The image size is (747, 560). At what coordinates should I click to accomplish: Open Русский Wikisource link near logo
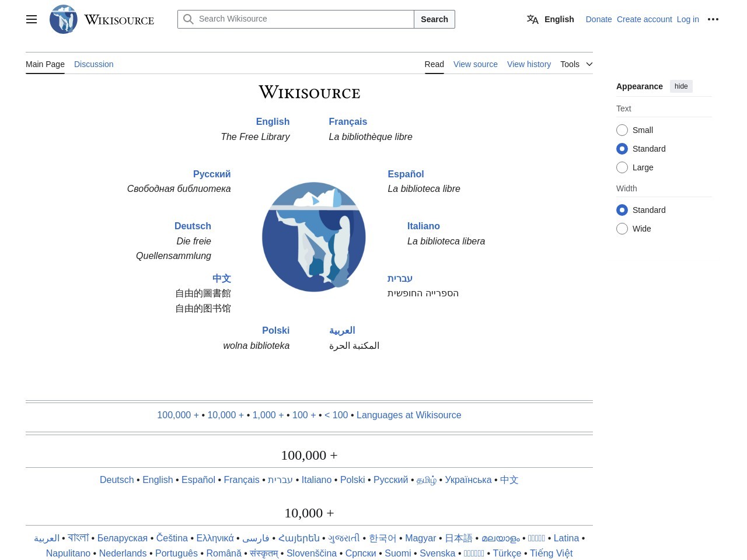tap(212, 174)
